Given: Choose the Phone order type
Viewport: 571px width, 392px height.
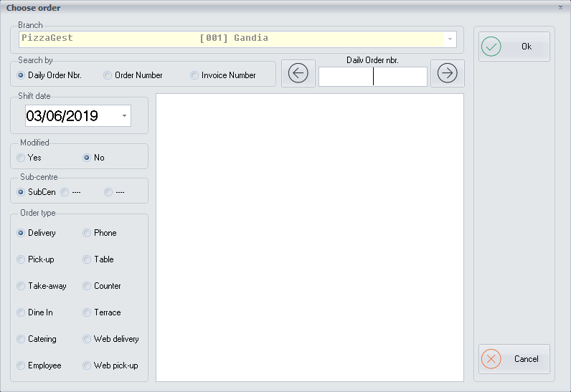Looking at the screenshot, I should click(x=87, y=233).
